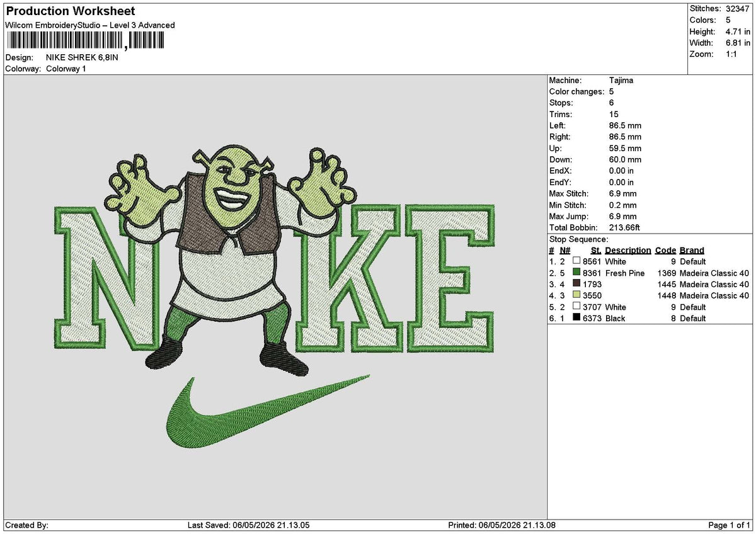Select the "Colorway 1" value
This screenshot has width=756, height=534.
tap(66, 69)
